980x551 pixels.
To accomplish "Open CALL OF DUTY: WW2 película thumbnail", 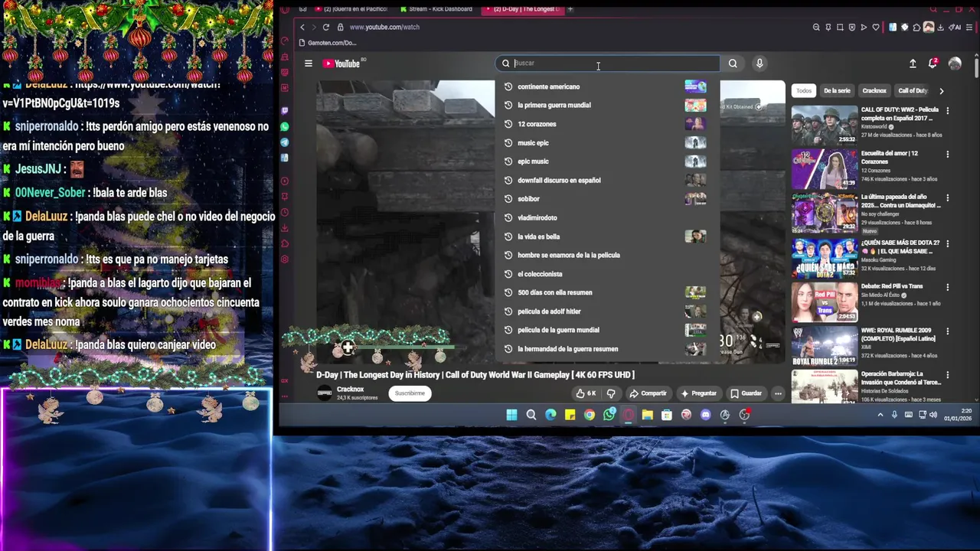I will (825, 125).
